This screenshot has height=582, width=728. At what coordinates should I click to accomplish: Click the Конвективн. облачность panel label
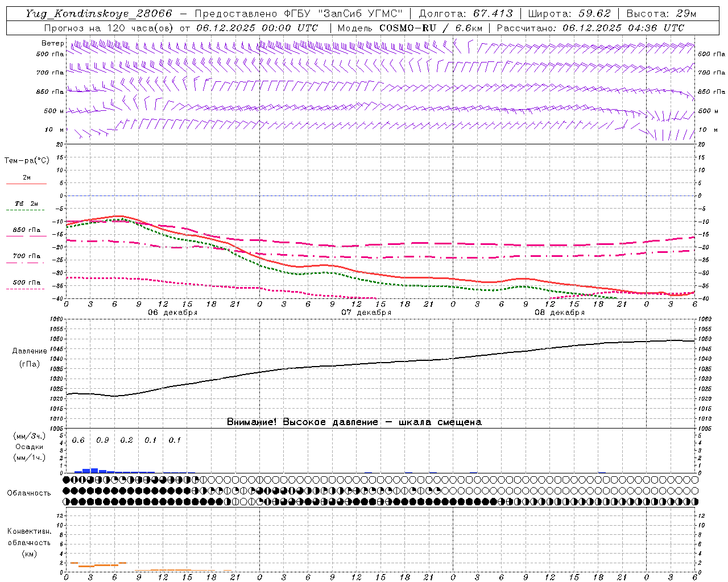pyautogui.click(x=29, y=537)
